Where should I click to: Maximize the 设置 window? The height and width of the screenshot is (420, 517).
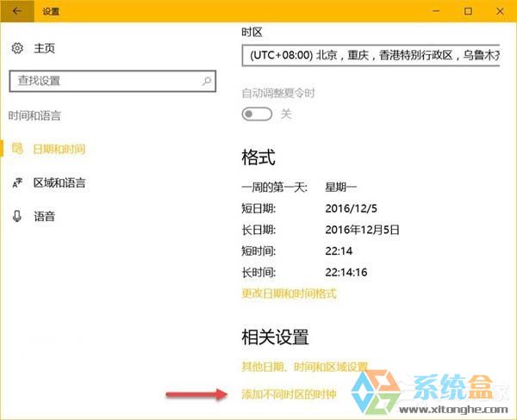pyautogui.click(x=468, y=11)
